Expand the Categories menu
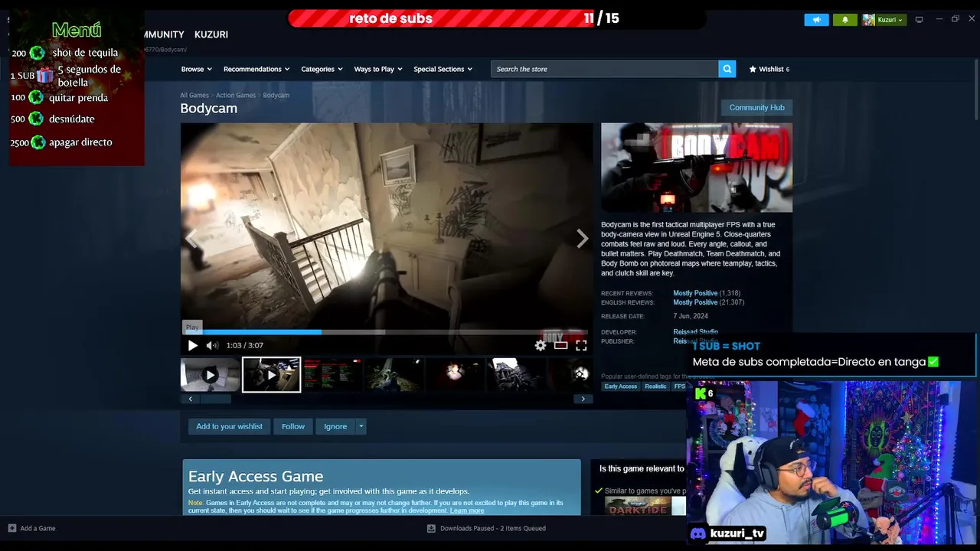Viewport: 980px width, 551px height. [x=322, y=69]
